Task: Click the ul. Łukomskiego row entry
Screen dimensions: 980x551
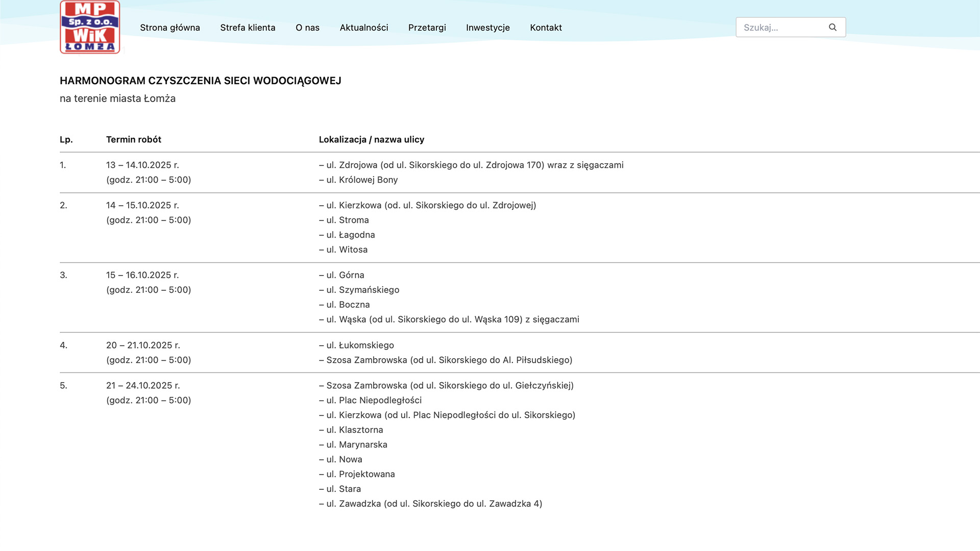Action: coord(356,345)
